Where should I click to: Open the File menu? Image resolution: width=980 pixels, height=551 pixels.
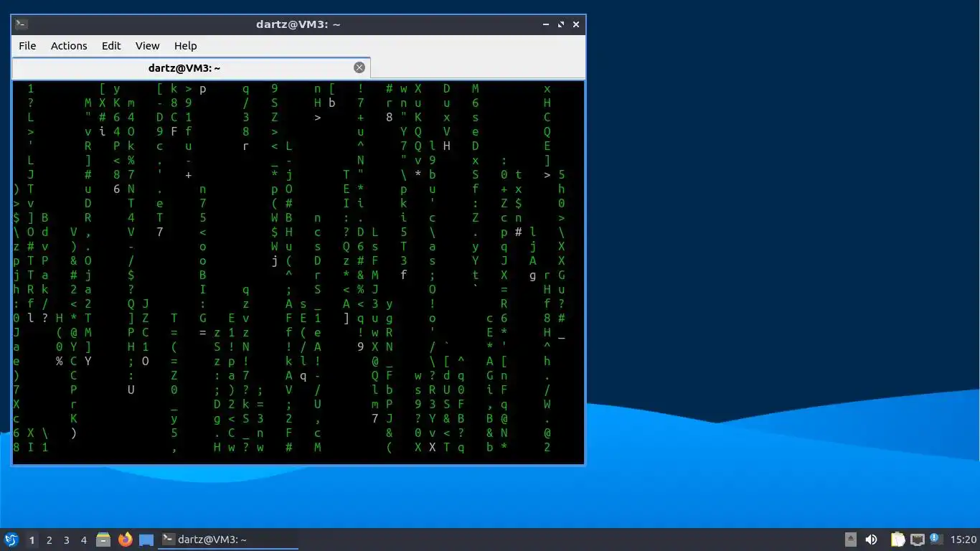pos(27,46)
